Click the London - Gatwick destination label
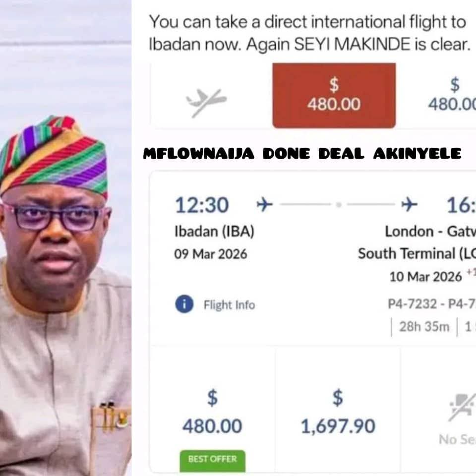 pyautogui.click(x=429, y=232)
